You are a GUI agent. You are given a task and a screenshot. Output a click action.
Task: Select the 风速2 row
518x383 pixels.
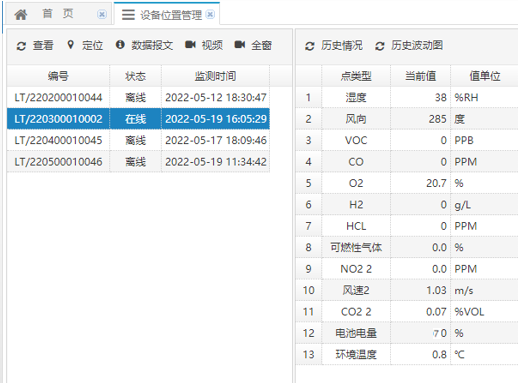407,290
